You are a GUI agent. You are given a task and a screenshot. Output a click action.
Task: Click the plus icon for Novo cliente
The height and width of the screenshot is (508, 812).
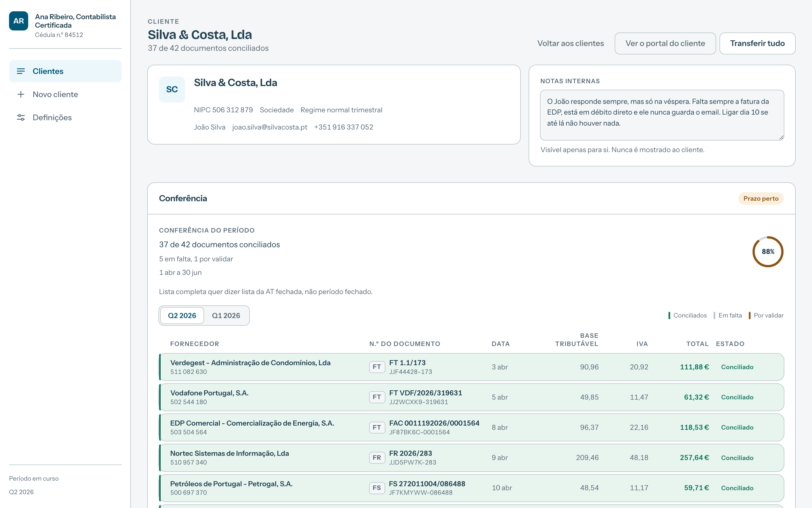click(21, 95)
